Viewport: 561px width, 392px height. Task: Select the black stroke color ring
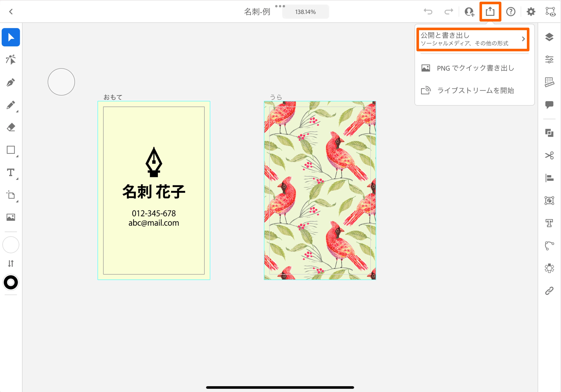pos(11,282)
